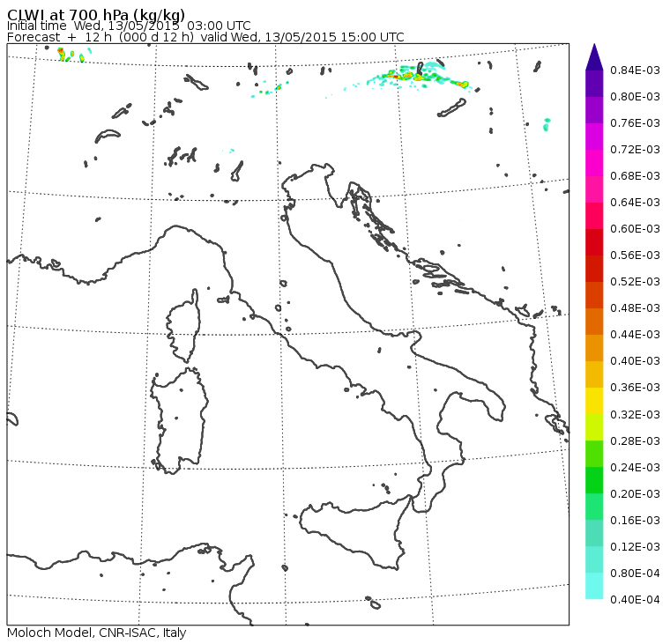670x644 pixels.
Task: Click the 'Forecast + 12 h' valid time line
Action: tap(205, 37)
